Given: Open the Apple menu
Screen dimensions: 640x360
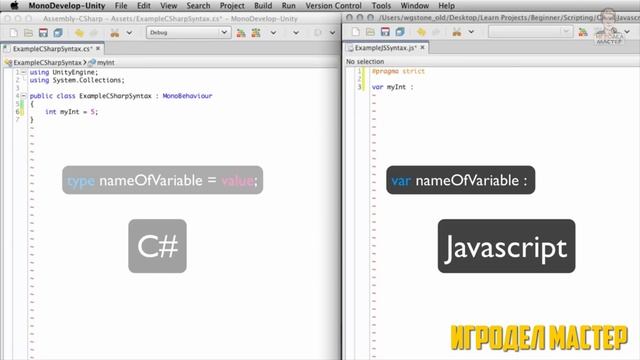Looking at the screenshot, I should tap(14, 6).
